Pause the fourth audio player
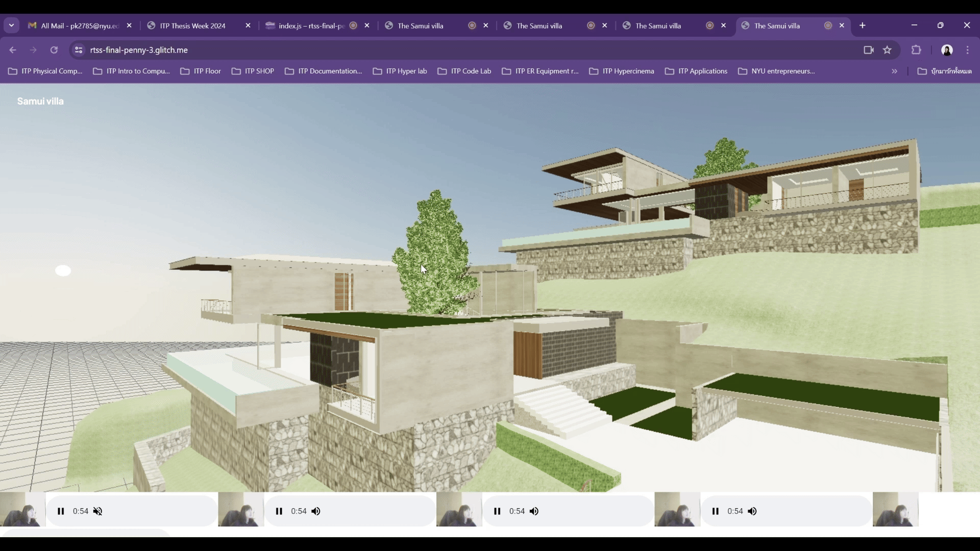Viewport: 980px width, 551px height. click(x=715, y=511)
